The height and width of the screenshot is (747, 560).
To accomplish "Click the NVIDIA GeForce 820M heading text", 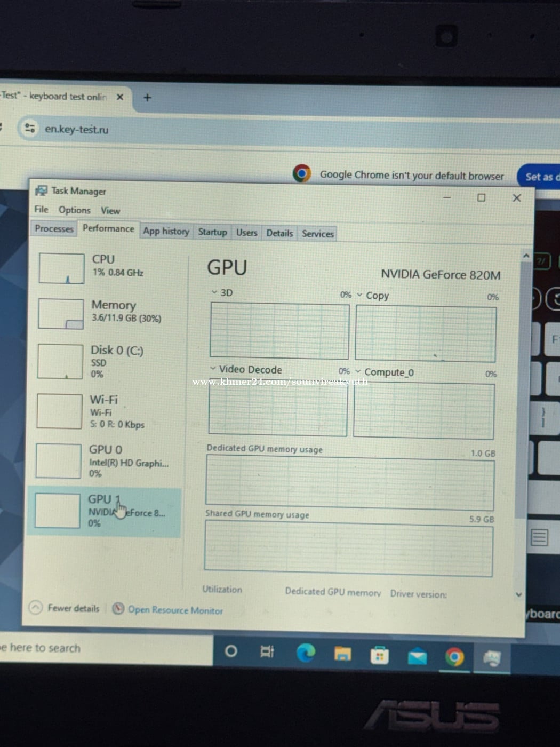I will pyautogui.click(x=441, y=275).
